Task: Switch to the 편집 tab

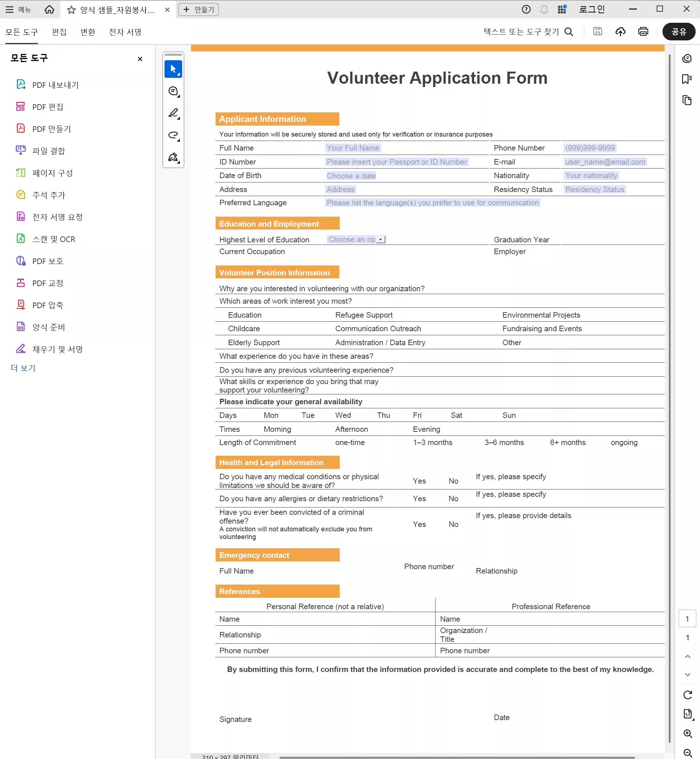Action: 59,32
